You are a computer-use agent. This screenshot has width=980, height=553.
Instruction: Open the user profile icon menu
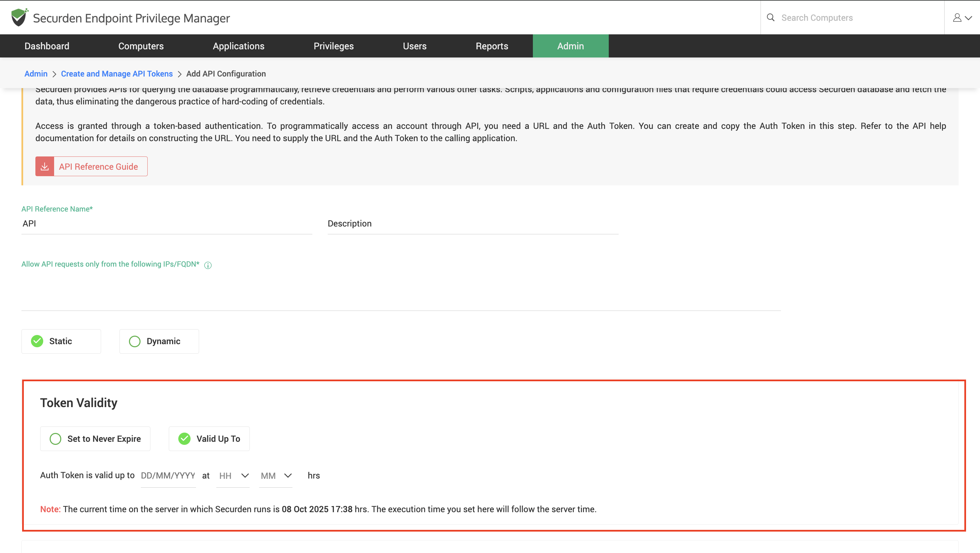tap(957, 18)
